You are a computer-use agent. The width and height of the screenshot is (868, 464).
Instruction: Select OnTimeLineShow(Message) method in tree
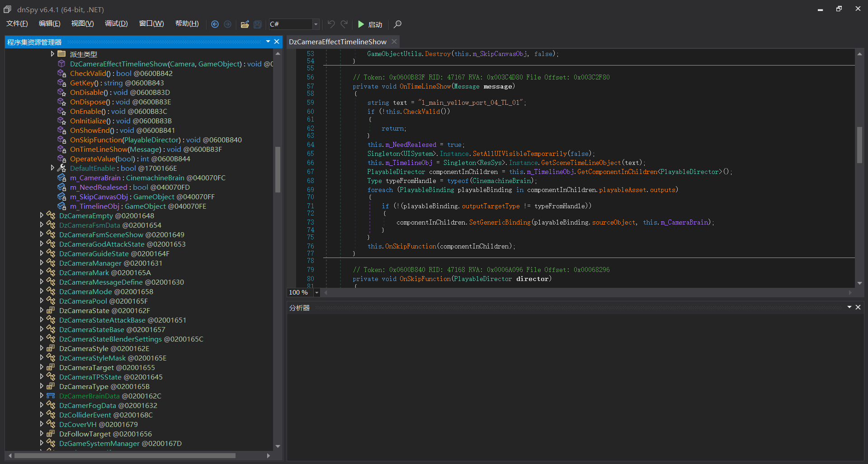115,149
